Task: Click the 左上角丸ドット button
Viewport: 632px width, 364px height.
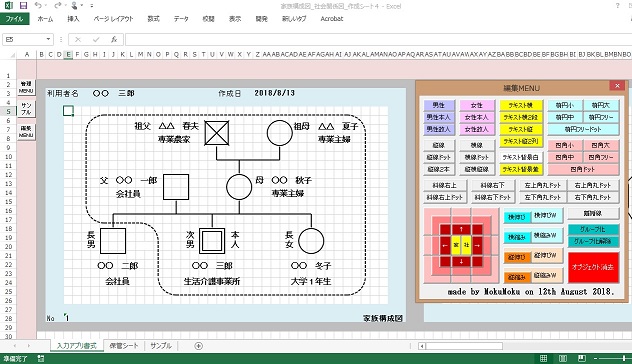Action: (x=543, y=185)
